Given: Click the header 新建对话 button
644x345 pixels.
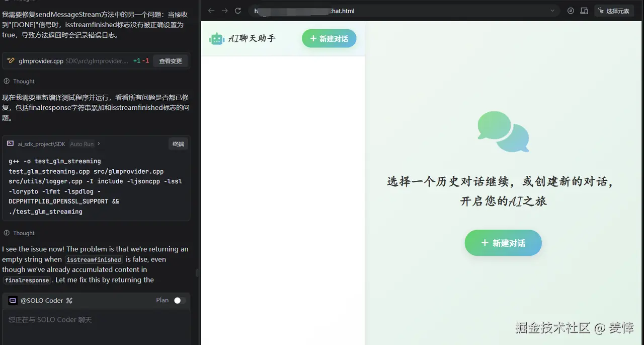Looking at the screenshot, I should pos(329,38).
